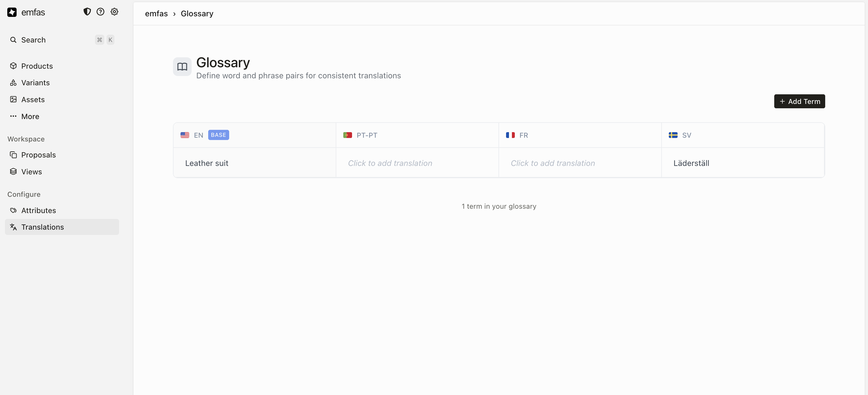Screen dimensions: 868x395
Task: Select Attributes under Configure
Action: (x=38, y=210)
